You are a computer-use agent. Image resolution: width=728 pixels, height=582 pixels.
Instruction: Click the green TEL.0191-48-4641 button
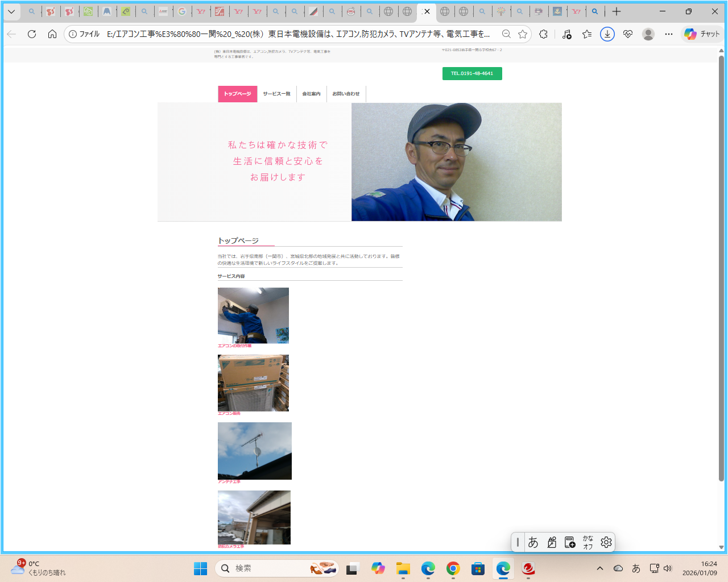[472, 73]
